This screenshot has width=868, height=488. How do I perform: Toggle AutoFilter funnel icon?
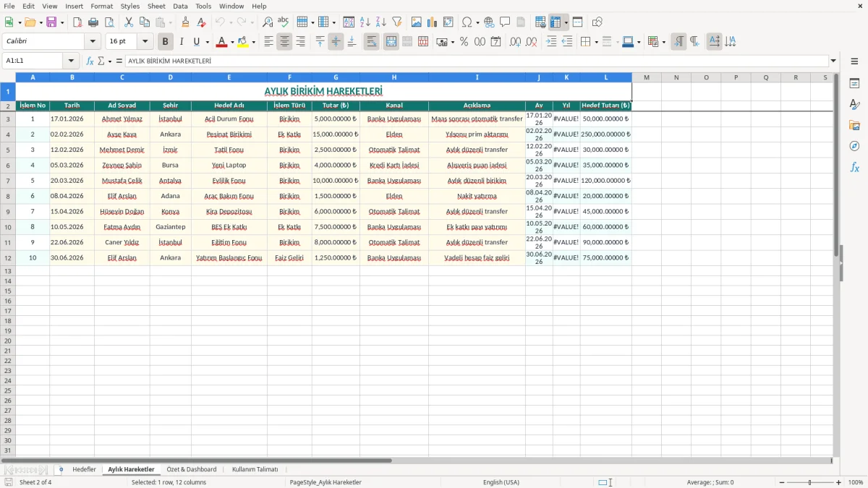[x=396, y=22]
